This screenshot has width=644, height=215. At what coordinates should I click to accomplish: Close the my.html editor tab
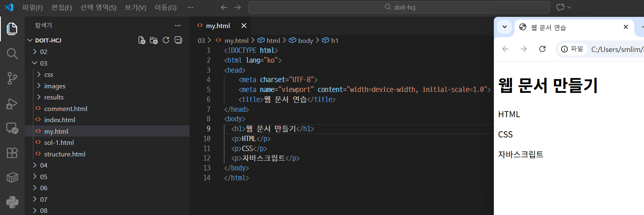244,26
